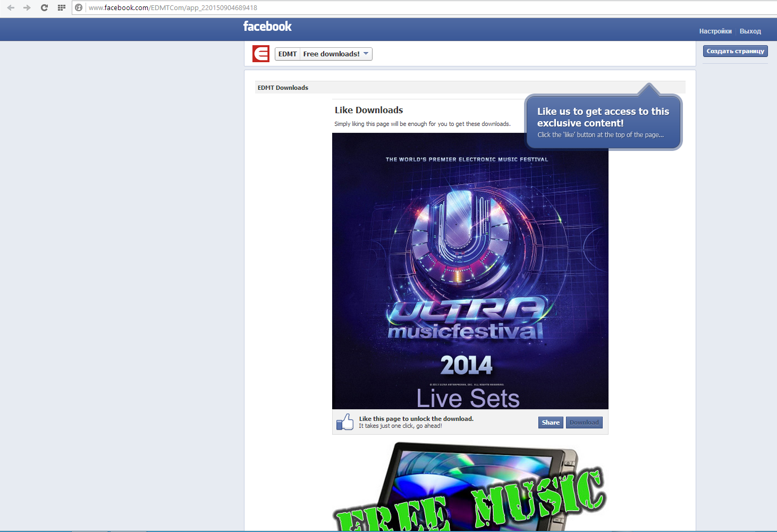Click the 'Simply liking this page' text

(x=423, y=124)
